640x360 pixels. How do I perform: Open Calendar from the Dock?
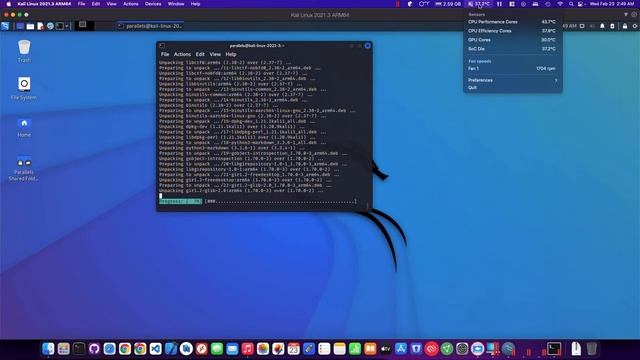tap(293, 349)
